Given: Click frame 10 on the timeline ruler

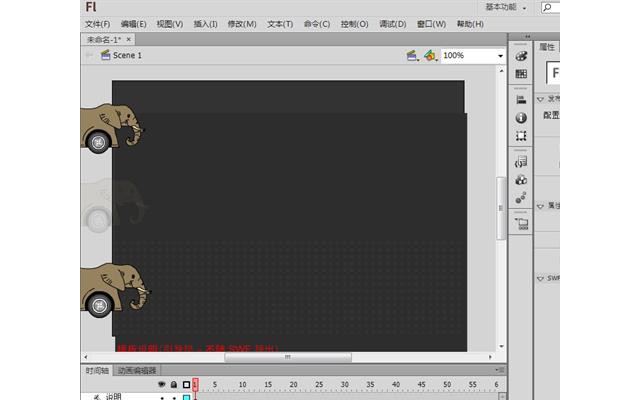Looking at the screenshot, I should coord(242,384).
